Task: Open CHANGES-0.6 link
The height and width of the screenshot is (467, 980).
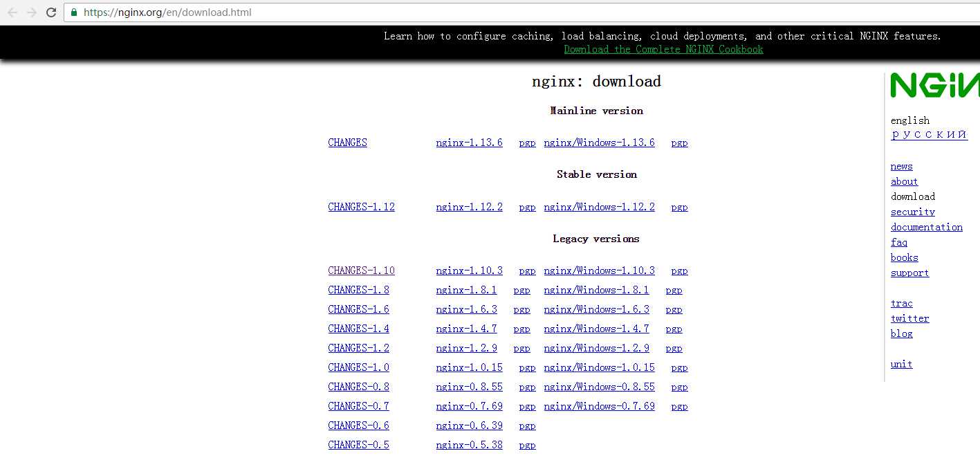Action: pos(358,425)
